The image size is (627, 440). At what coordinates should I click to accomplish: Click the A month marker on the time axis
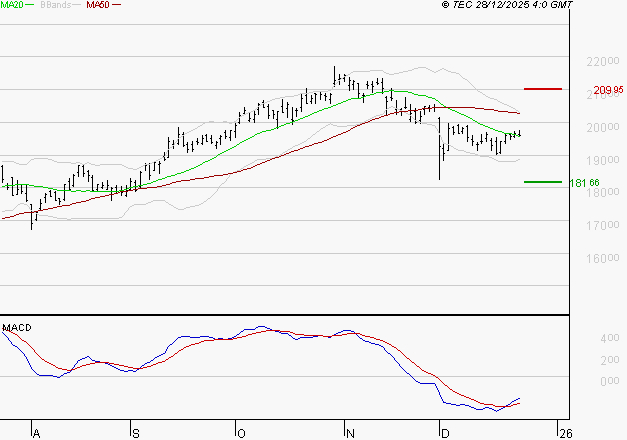click(x=36, y=434)
